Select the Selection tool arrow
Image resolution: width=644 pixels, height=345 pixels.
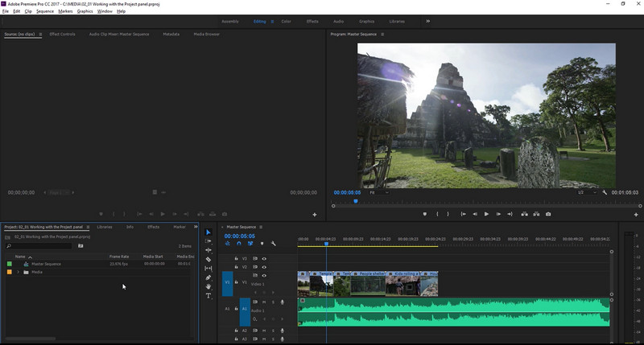pos(208,232)
